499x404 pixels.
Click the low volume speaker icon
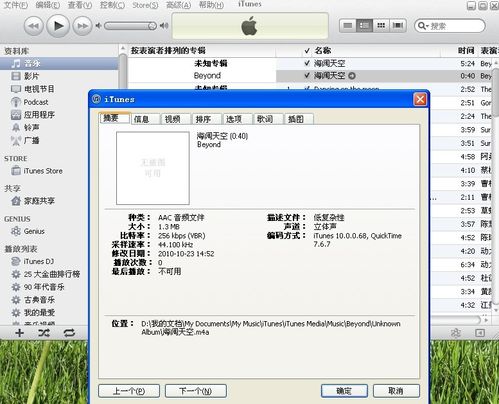pyautogui.click(x=98, y=26)
